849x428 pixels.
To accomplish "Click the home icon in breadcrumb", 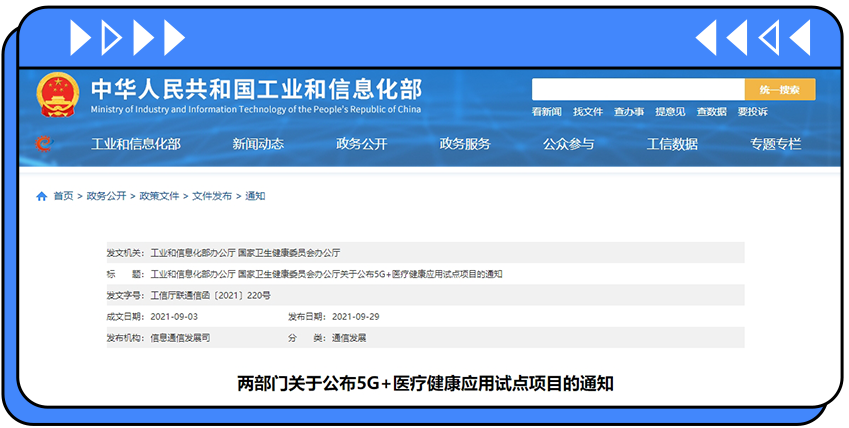I will click(42, 196).
